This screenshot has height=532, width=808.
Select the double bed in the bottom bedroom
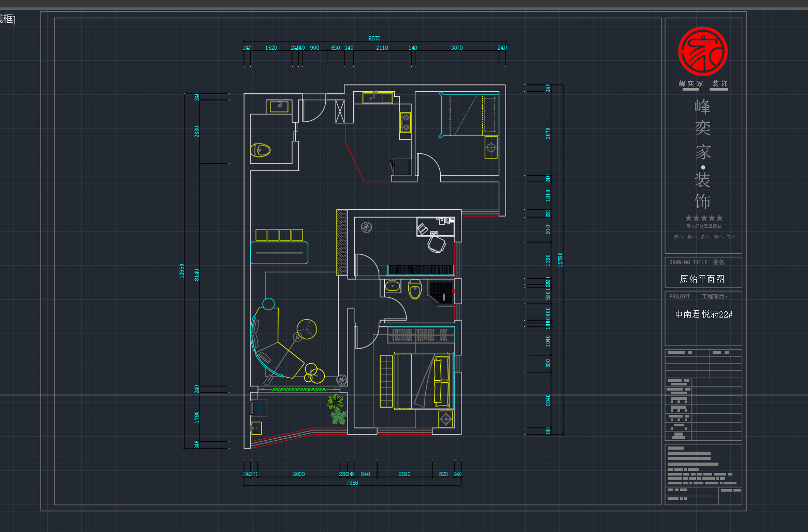point(424,381)
